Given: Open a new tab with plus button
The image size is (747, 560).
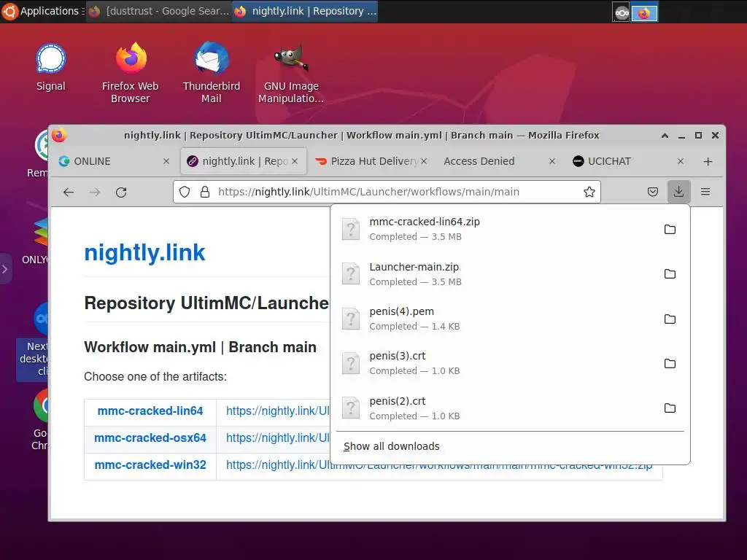Looking at the screenshot, I should pyautogui.click(x=708, y=162).
